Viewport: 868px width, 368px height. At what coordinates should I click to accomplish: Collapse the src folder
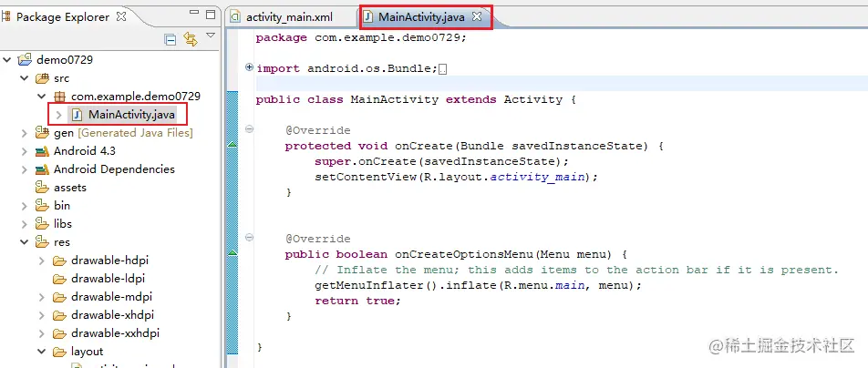coord(25,78)
